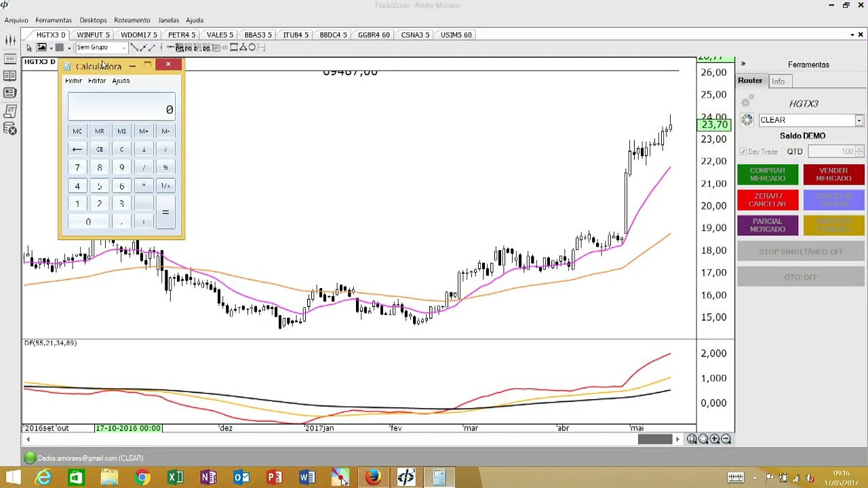Expand the Sem Grupo dropdown
The image size is (868, 488).
pos(123,47)
